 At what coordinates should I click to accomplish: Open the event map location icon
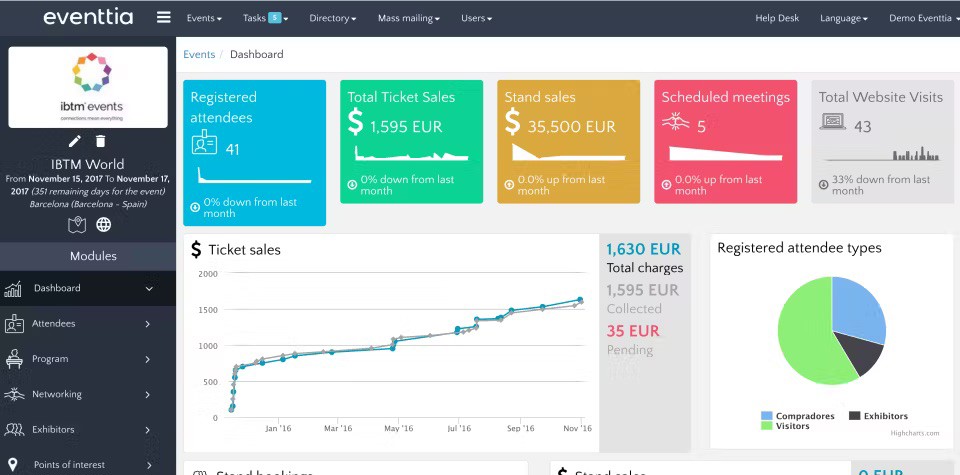(x=77, y=224)
